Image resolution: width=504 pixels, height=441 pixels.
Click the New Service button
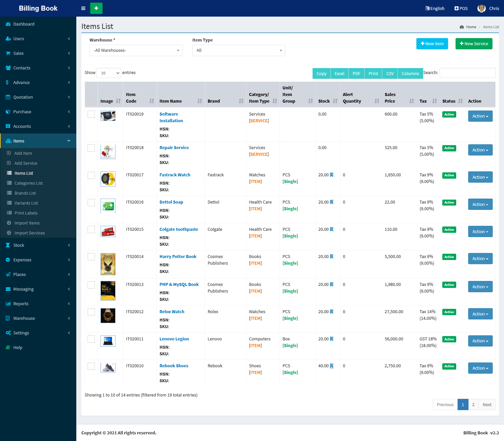[x=473, y=44]
